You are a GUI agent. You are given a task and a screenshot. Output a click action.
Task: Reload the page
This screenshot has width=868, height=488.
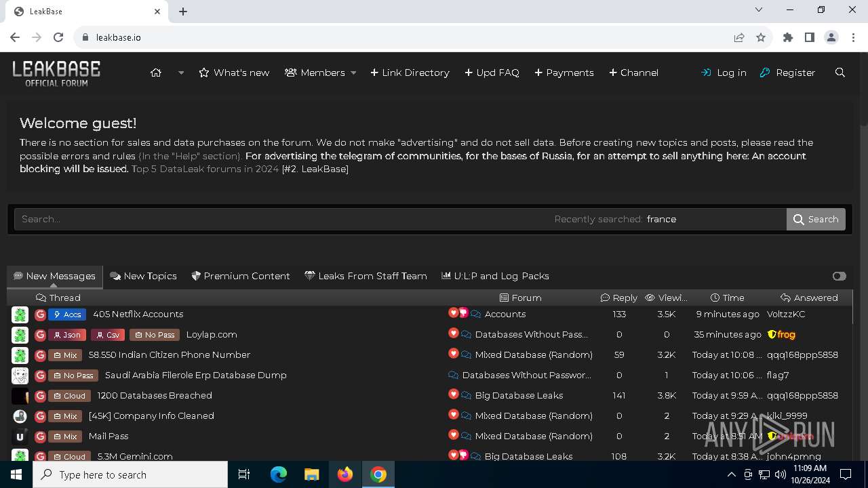coord(58,37)
